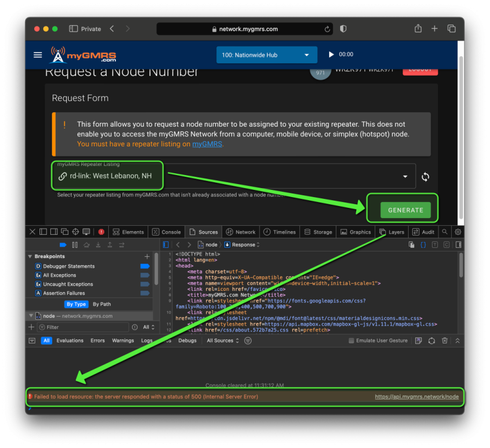Toggle the All Exceptions breakpoint
Viewport: 490px width, 448px height.
145,275
